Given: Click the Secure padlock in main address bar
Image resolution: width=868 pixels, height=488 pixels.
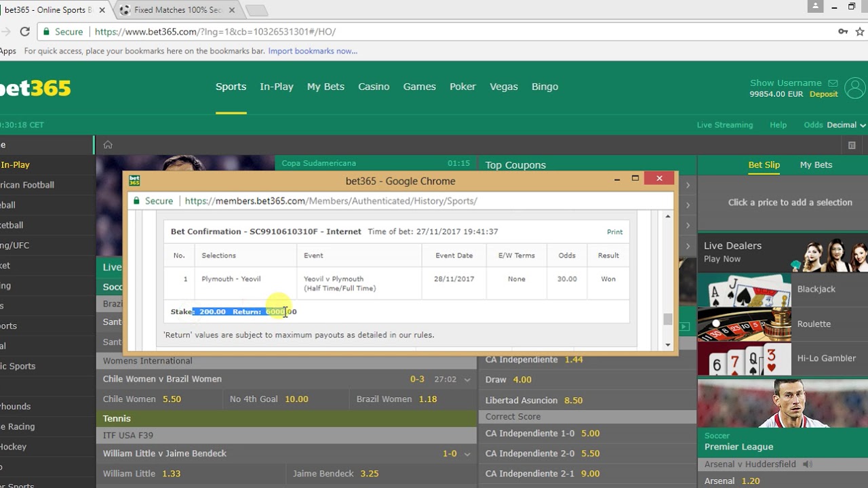Looking at the screenshot, I should point(46,32).
